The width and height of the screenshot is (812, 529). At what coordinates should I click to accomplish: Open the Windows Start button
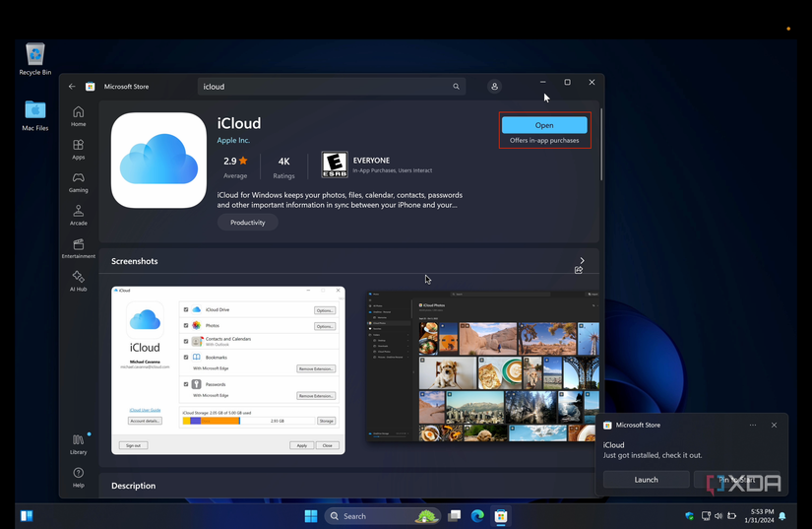(x=311, y=516)
